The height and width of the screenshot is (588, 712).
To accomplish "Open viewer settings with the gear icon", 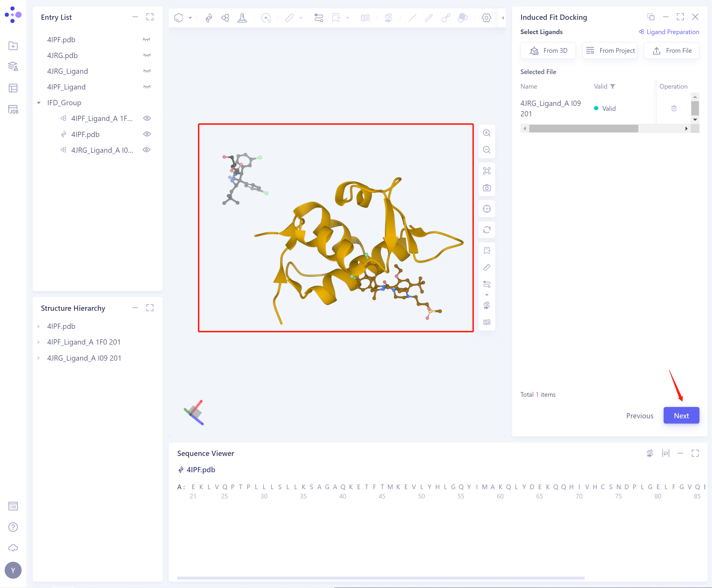I will coord(486,17).
